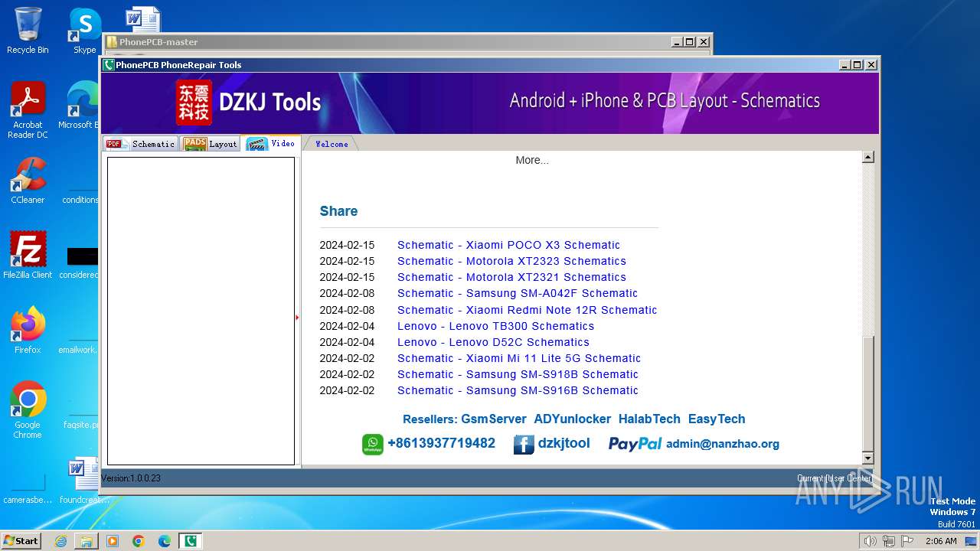Select the PhonePCB app taskbar button
Viewport: 980px width, 551px height.
191,541
